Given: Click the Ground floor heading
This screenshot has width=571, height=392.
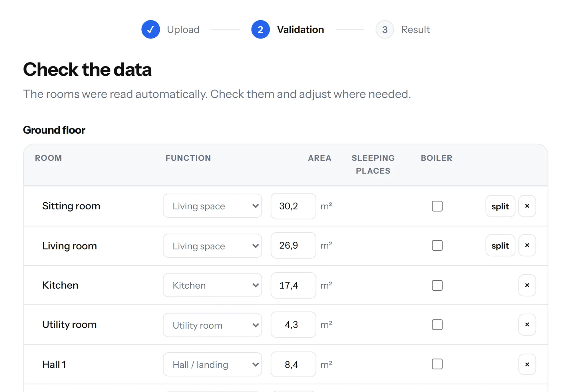Looking at the screenshot, I should [x=54, y=130].
